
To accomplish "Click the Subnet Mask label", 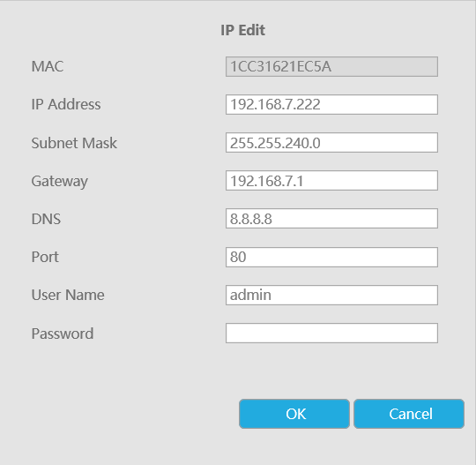I will [x=74, y=143].
